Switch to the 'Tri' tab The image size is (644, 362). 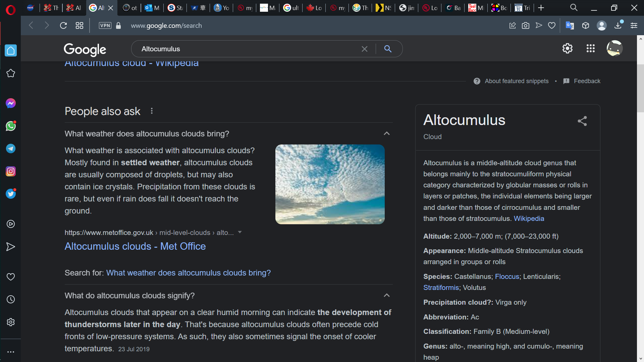(522, 8)
